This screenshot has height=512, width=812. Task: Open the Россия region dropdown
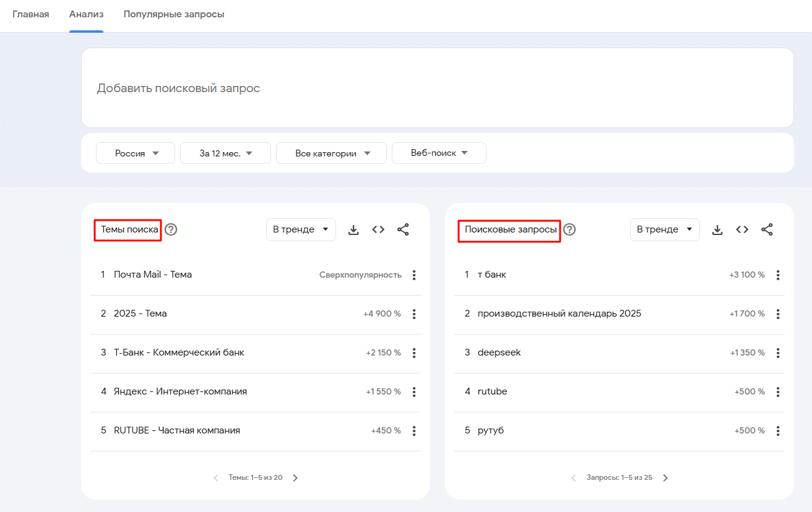click(136, 153)
